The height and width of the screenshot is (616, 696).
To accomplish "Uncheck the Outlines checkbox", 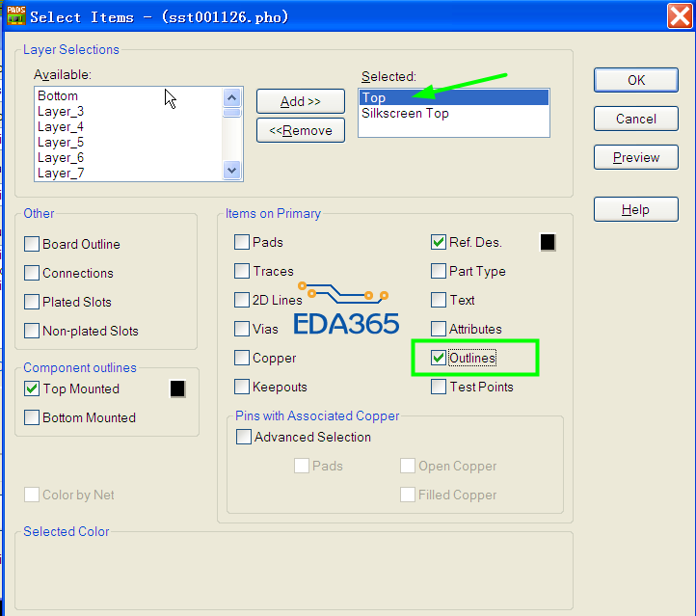I will (x=439, y=358).
